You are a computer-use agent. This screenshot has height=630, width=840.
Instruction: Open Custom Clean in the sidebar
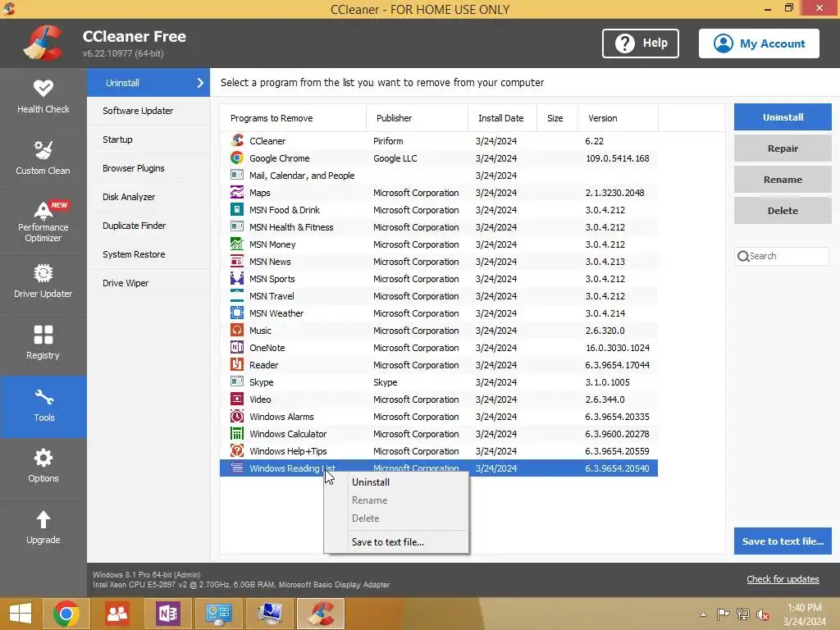(x=43, y=159)
